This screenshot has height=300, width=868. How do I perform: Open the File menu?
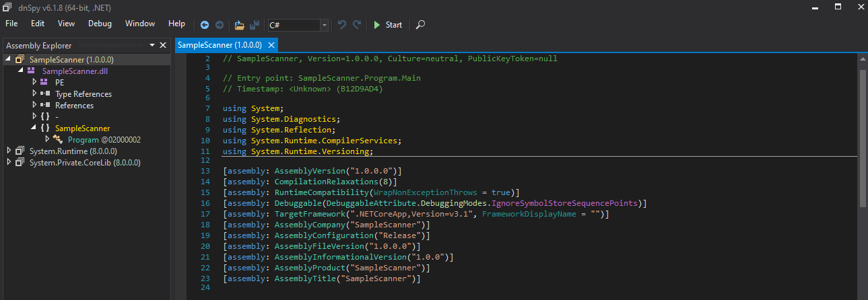point(11,24)
